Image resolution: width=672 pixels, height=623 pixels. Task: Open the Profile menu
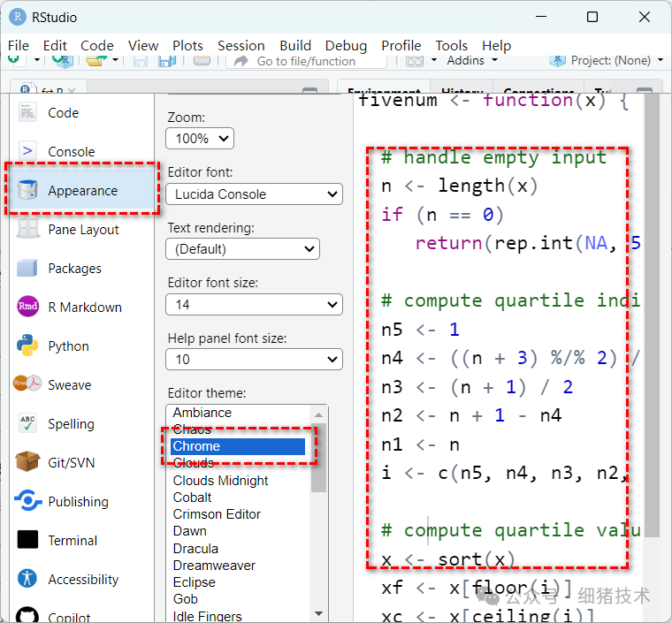pos(401,45)
